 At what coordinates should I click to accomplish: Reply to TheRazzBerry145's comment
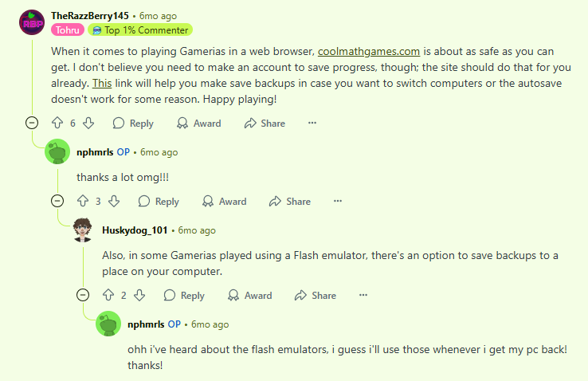pyautogui.click(x=133, y=124)
